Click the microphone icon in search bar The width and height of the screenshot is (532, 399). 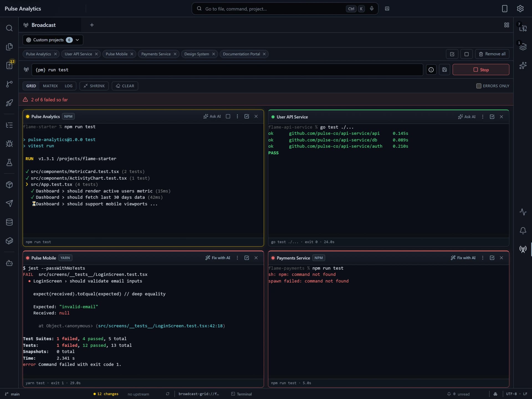coord(372,9)
